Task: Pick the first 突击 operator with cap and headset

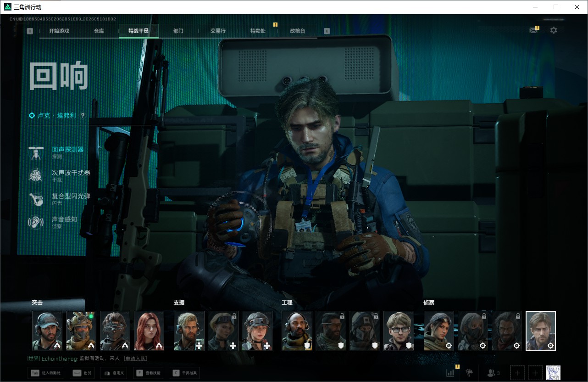Action: point(47,331)
